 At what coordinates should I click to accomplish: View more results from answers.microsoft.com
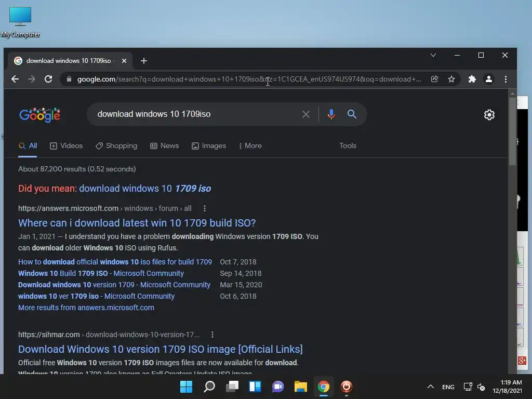[86, 308]
